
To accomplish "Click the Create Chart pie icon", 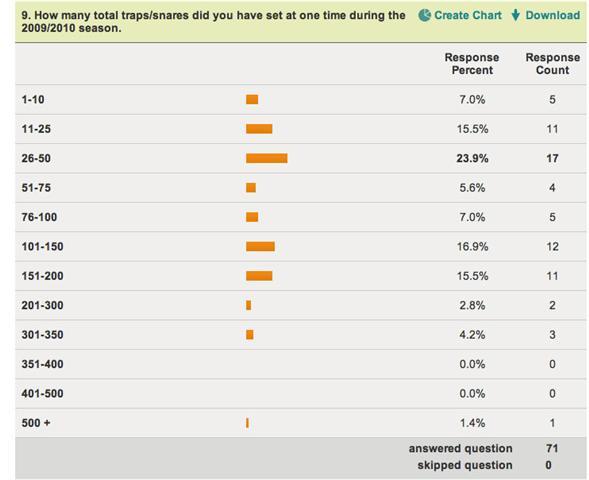I will coord(424,15).
